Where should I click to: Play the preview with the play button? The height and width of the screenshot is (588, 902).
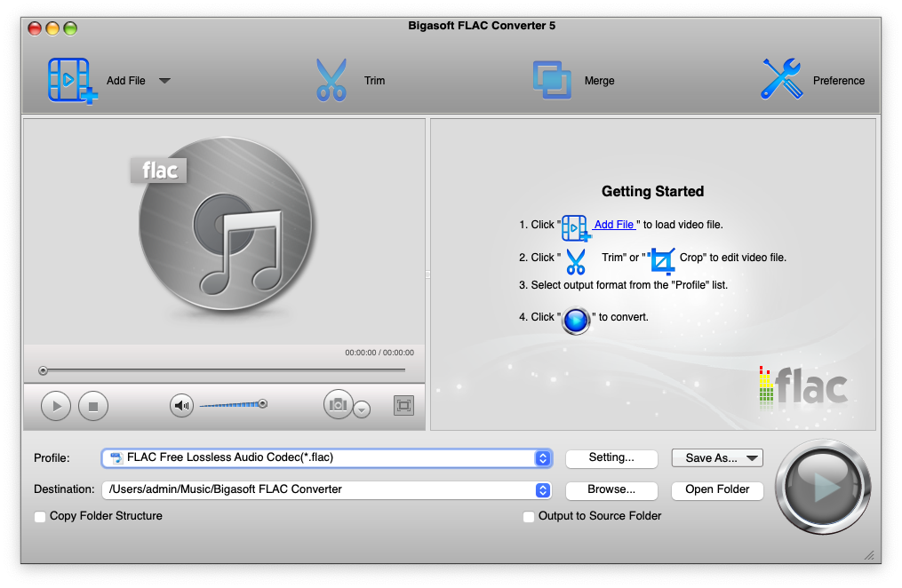[56, 406]
